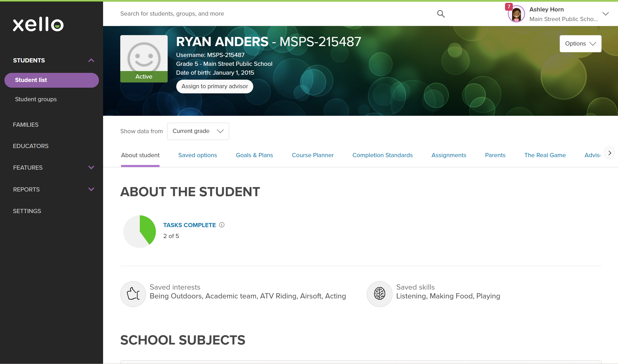Click the Saved interests thumbs-up icon
618x364 pixels.
(x=133, y=294)
